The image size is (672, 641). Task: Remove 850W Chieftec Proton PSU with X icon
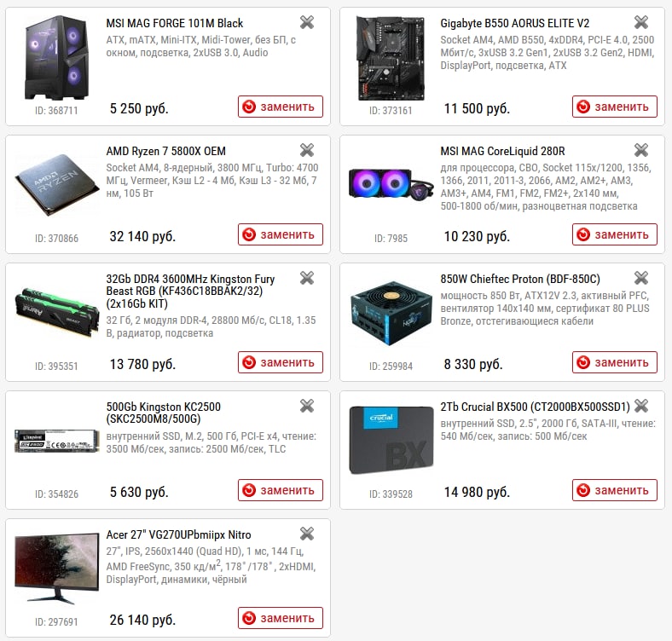coord(641,278)
